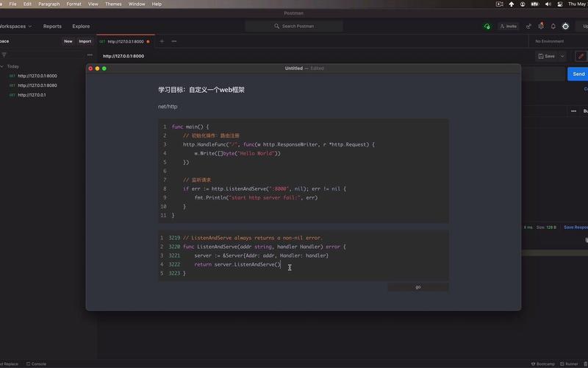Image resolution: width=588 pixels, height=368 pixels.
Task: Open the Help menu
Action: (x=157, y=4)
